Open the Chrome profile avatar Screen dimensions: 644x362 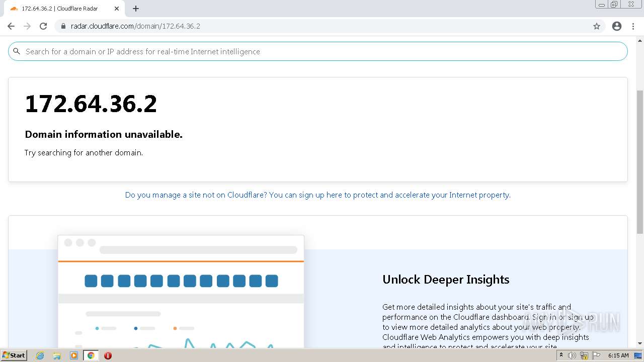pyautogui.click(x=617, y=26)
